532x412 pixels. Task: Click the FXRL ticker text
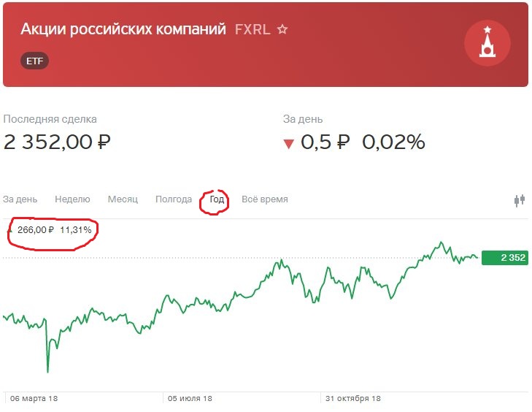click(252, 29)
